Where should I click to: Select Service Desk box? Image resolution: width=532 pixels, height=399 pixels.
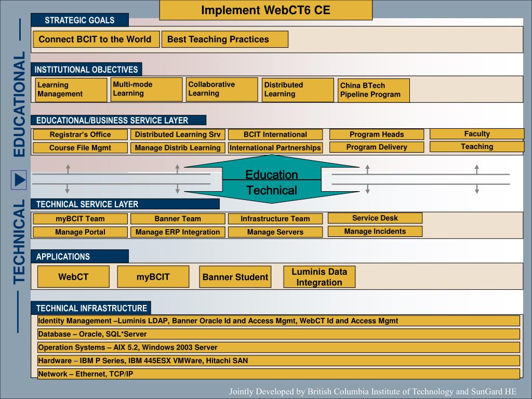click(x=375, y=218)
